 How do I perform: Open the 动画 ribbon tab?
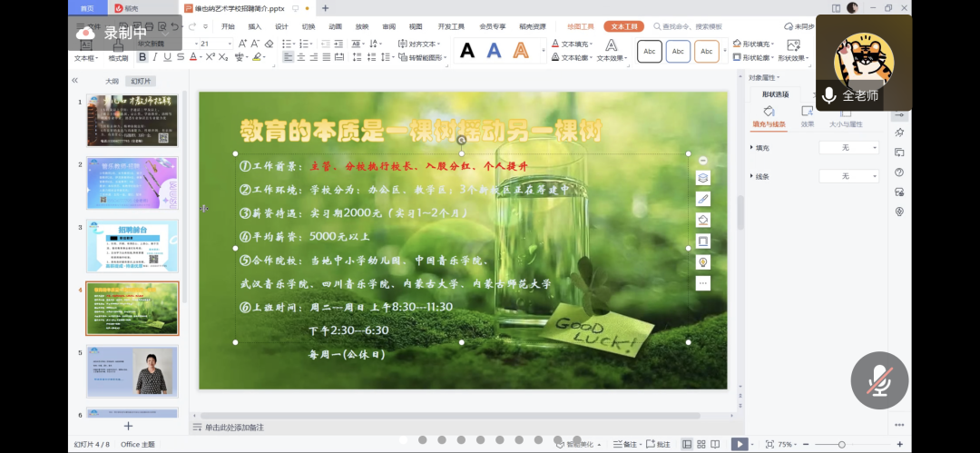coord(336,26)
